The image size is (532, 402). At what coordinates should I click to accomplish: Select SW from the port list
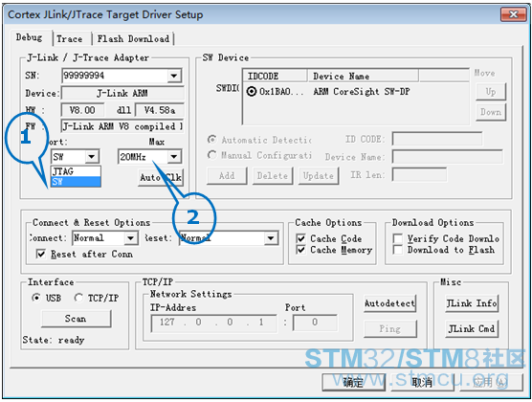[x=76, y=182]
